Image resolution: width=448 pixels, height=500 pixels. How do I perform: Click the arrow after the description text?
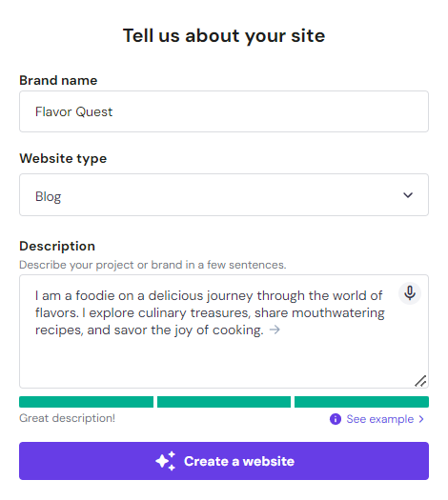pos(275,330)
